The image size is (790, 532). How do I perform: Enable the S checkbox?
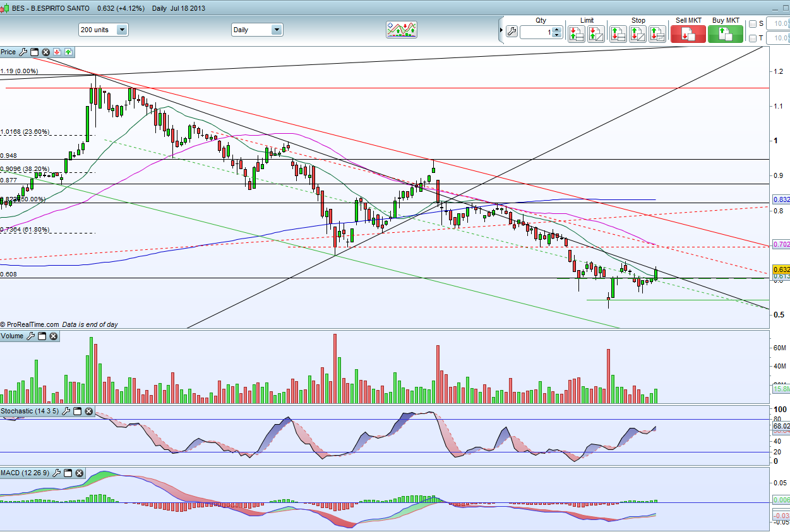pyautogui.click(x=752, y=24)
